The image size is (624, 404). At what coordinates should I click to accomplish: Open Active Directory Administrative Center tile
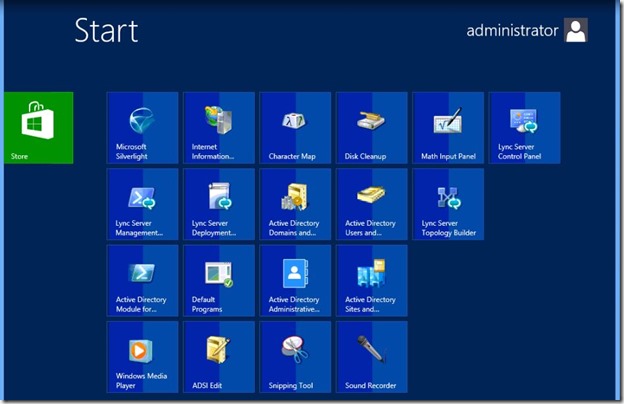coord(295,281)
